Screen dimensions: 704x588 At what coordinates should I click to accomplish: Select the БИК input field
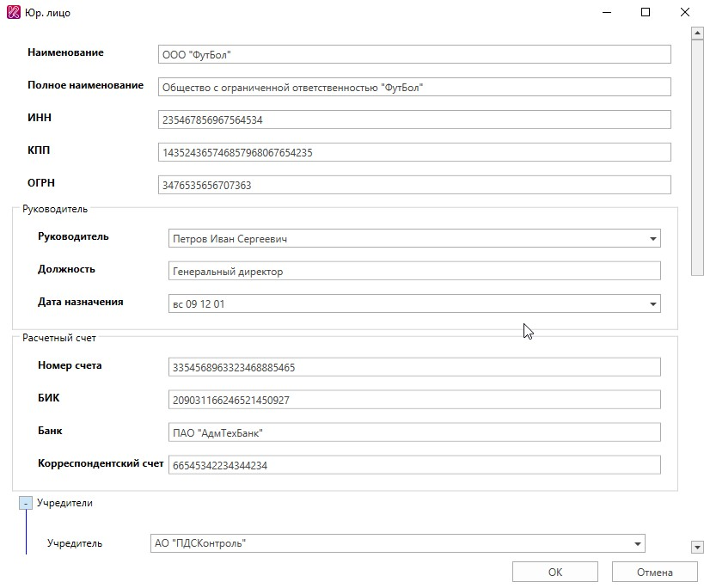pos(414,400)
